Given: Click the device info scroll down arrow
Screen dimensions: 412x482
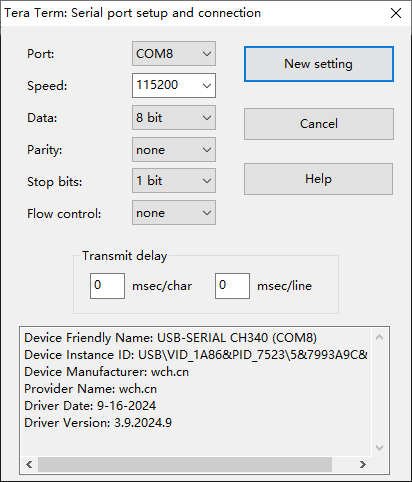Looking at the screenshot, I should point(379,447).
